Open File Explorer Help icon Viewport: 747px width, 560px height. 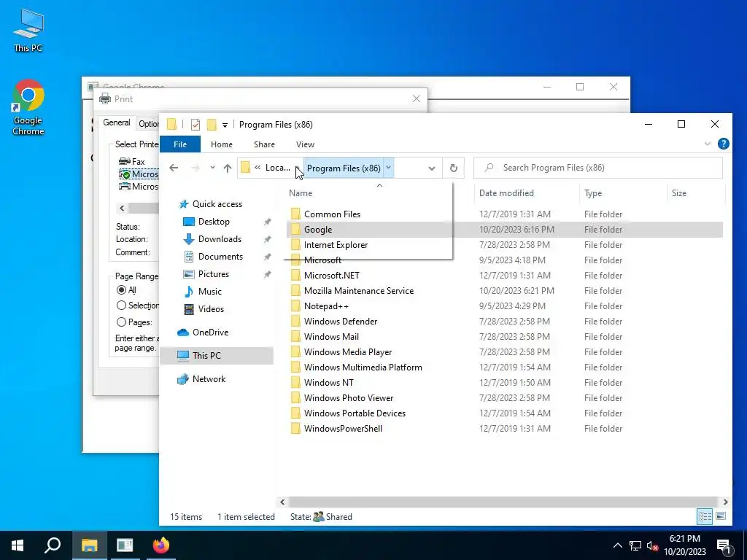point(723,144)
